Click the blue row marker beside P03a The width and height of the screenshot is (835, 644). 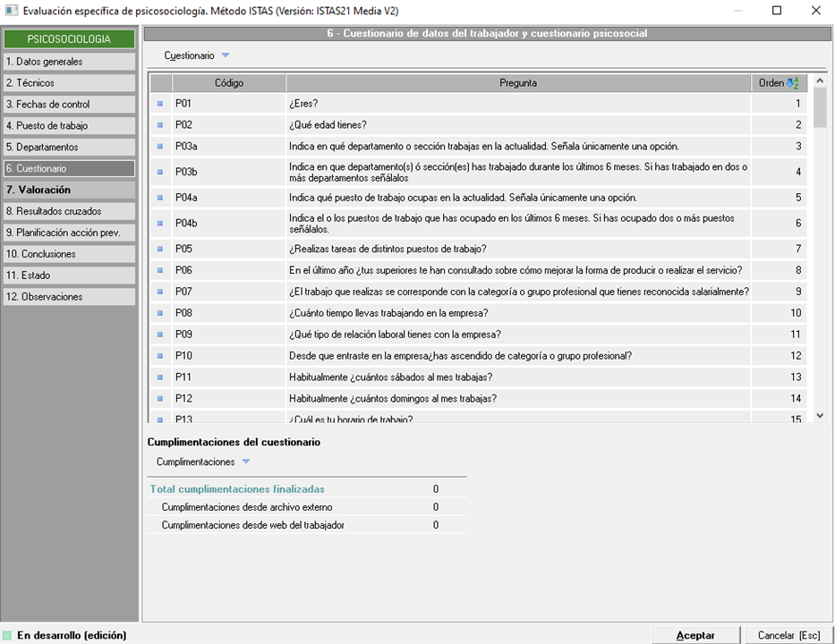[x=161, y=147]
